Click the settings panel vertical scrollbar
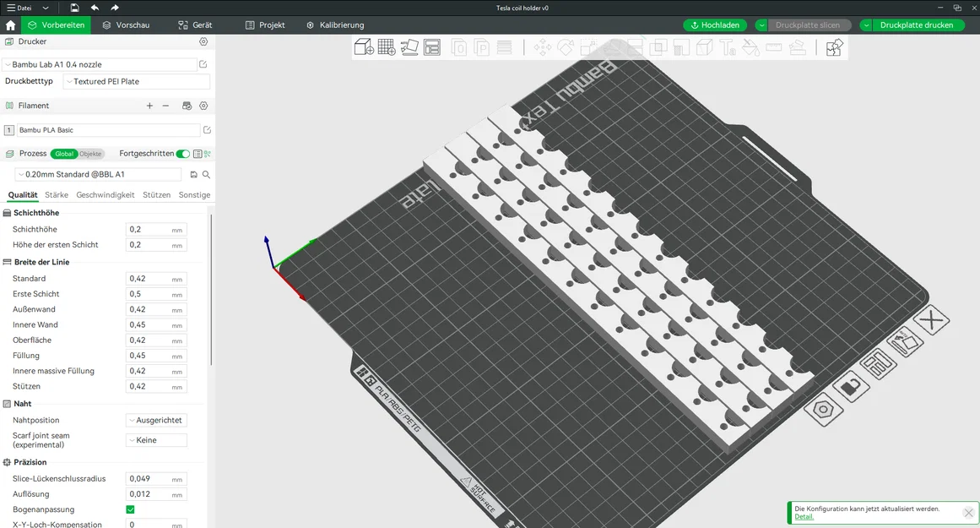The width and height of the screenshot is (980, 528). click(x=211, y=289)
